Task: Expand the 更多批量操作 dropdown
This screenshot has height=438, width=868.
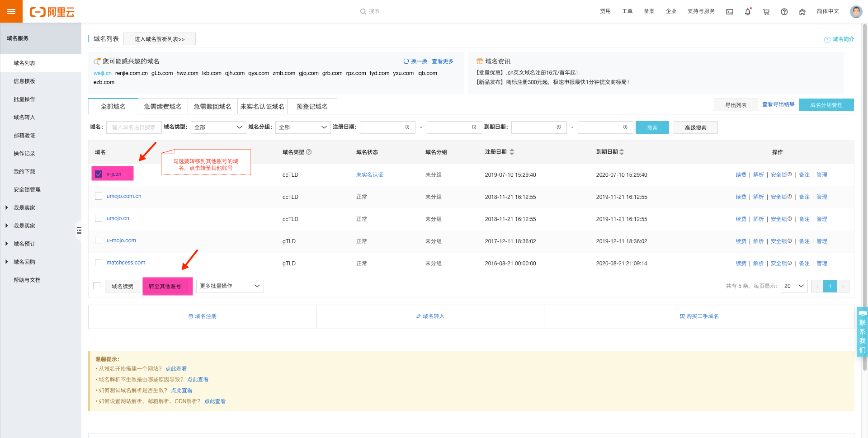Action: click(x=230, y=286)
